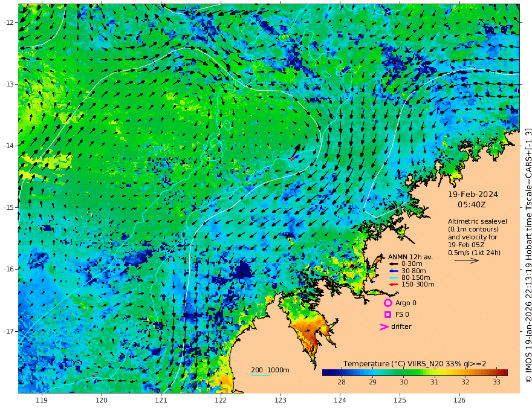Click the 19-Feb 05Z text line
Viewport: 532px width, 411px height.
[466, 245]
